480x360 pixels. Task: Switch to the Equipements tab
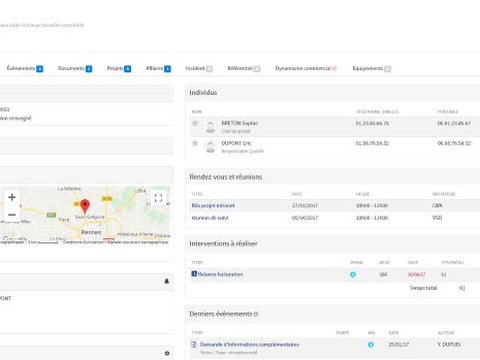pos(371,68)
